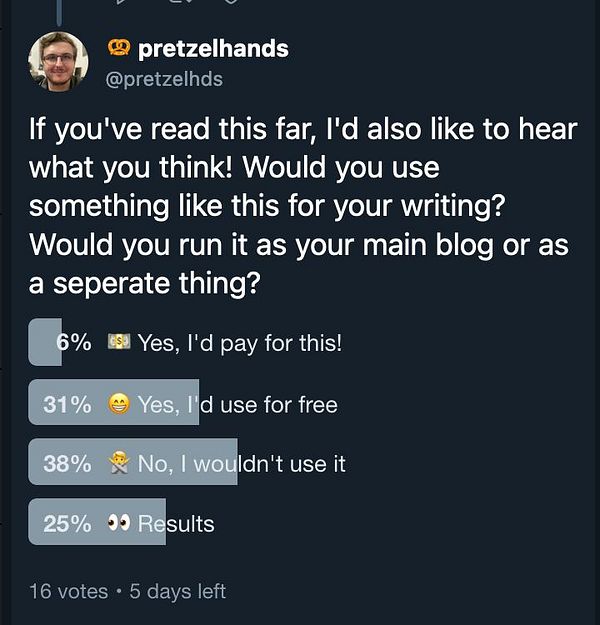
Task: Click the eyes emoji next to Results
Action: (x=118, y=522)
